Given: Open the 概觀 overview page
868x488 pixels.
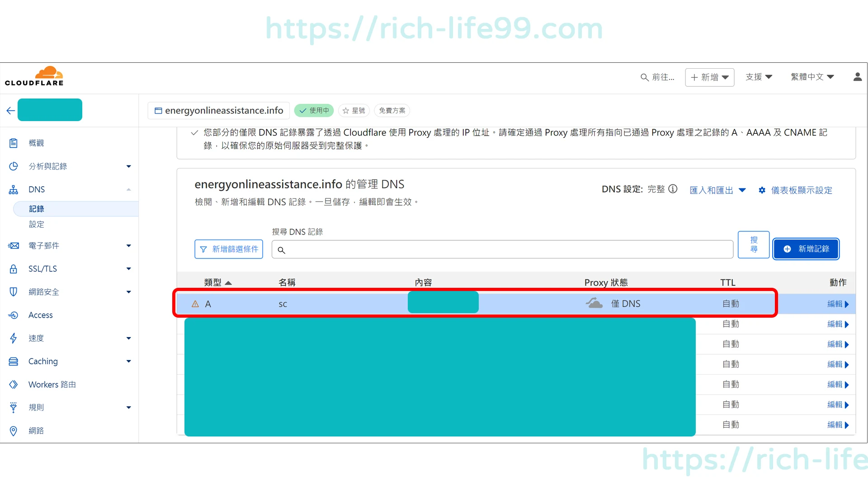Looking at the screenshot, I should (36, 143).
